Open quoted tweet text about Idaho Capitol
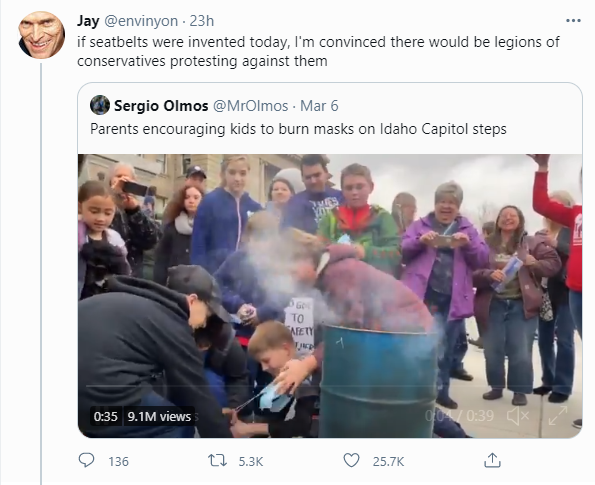 298,129
